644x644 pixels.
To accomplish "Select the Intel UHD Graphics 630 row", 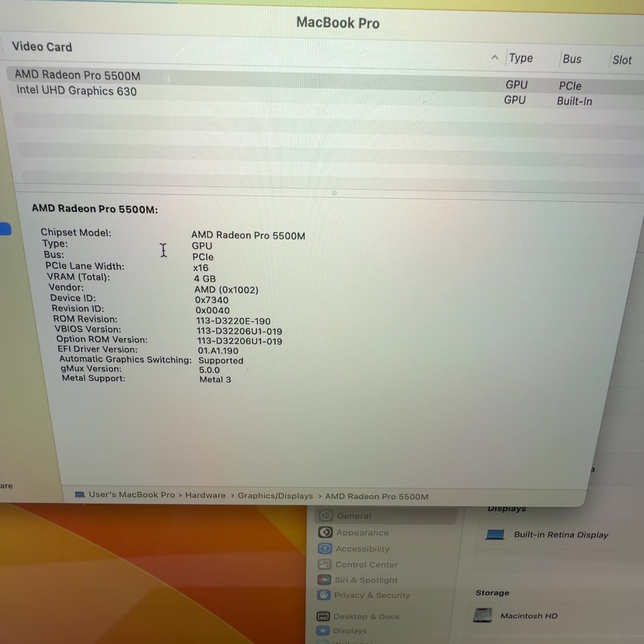I will pos(76,91).
